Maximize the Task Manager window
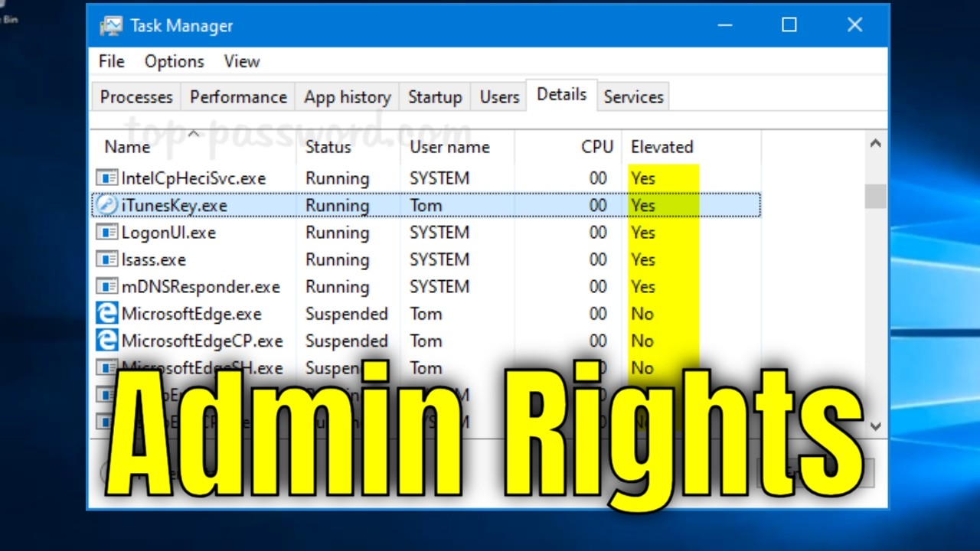Image resolution: width=980 pixels, height=551 pixels. pyautogui.click(x=789, y=25)
